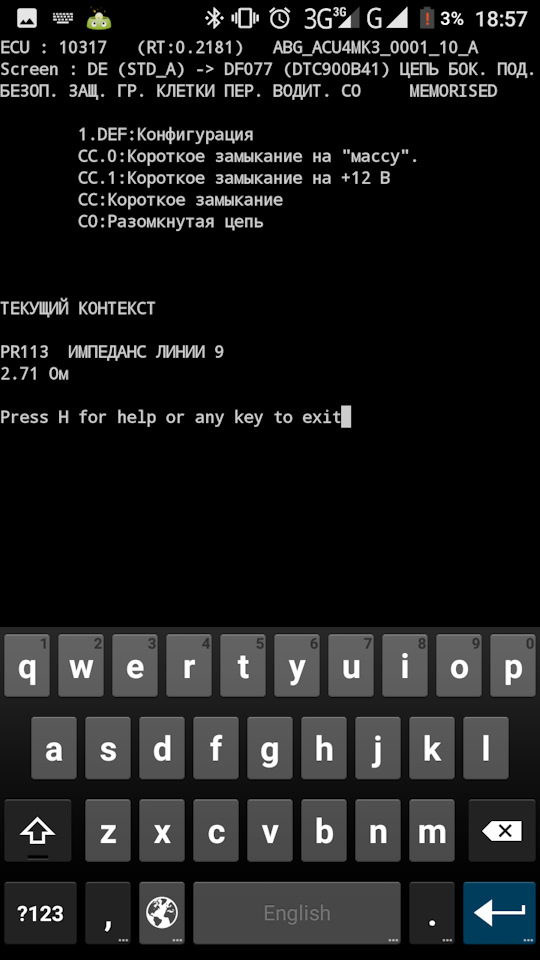Tap the H key for help
Screen dimensions: 540x960
pyautogui.click(x=324, y=748)
